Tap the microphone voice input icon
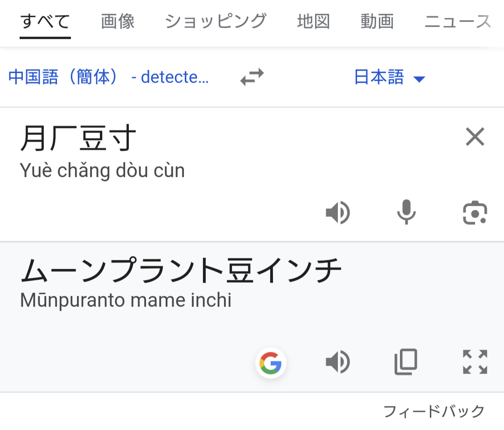The image size is (504, 430). click(x=406, y=212)
